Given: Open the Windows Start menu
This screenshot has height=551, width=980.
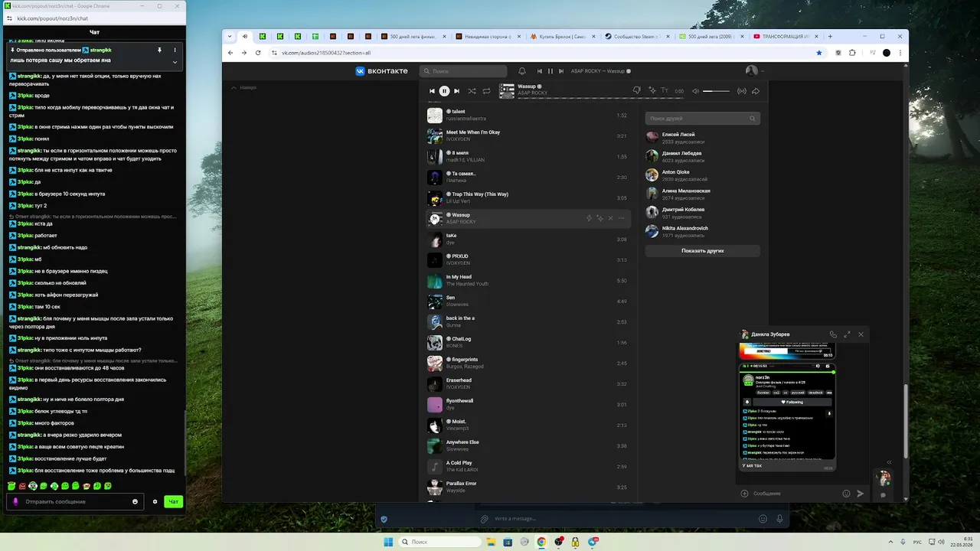Looking at the screenshot, I should pos(388,542).
